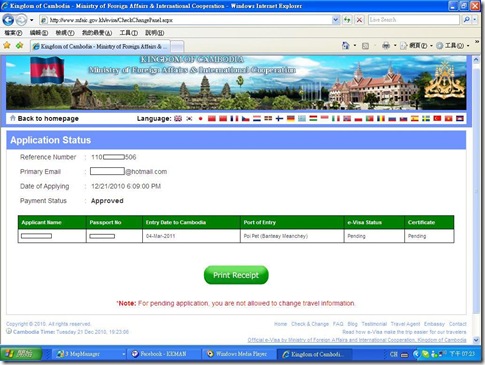The width and height of the screenshot is (485, 365).
Task: Select Romanian language flag
Action: point(381,118)
